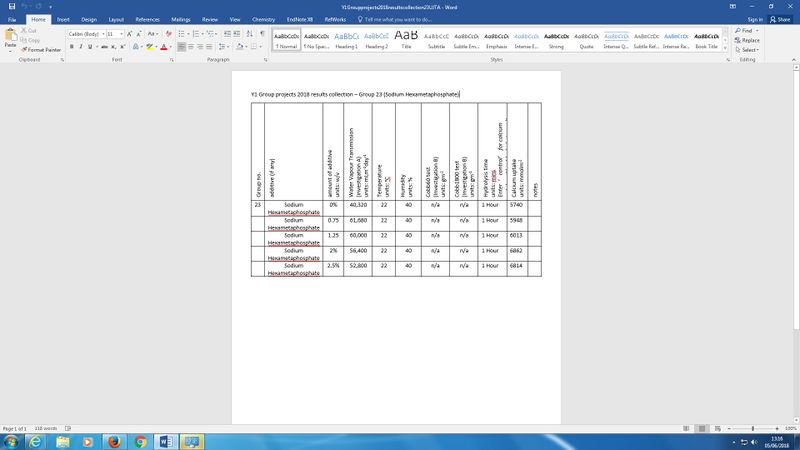Open the font name combo box
Image resolution: width=800 pixels, height=450 pixels.
(x=86, y=34)
